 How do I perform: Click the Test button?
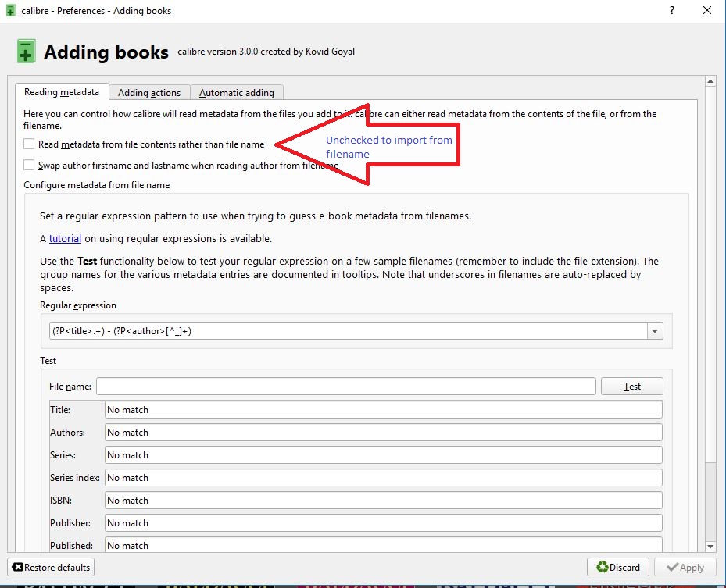point(632,387)
